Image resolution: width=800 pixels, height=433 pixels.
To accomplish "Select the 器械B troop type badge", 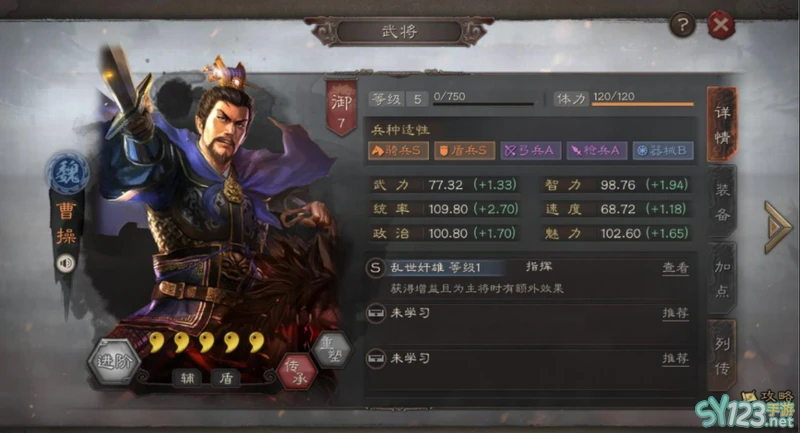I will coord(663,150).
